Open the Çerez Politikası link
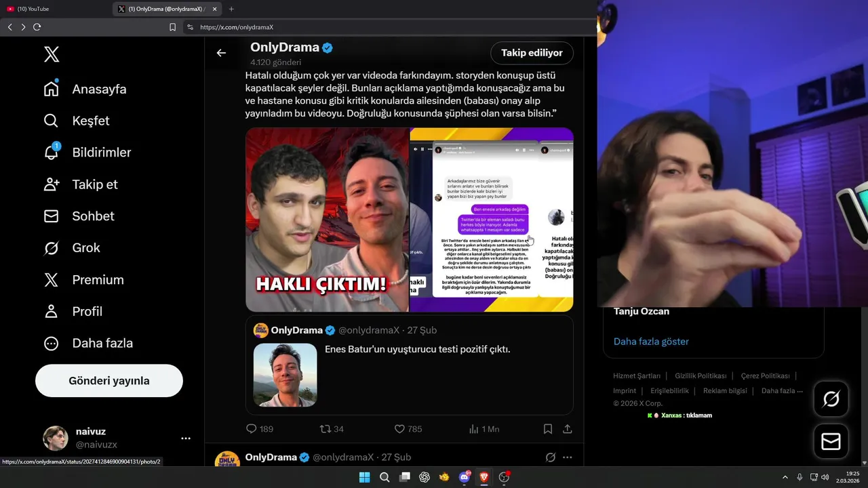 point(765,376)
